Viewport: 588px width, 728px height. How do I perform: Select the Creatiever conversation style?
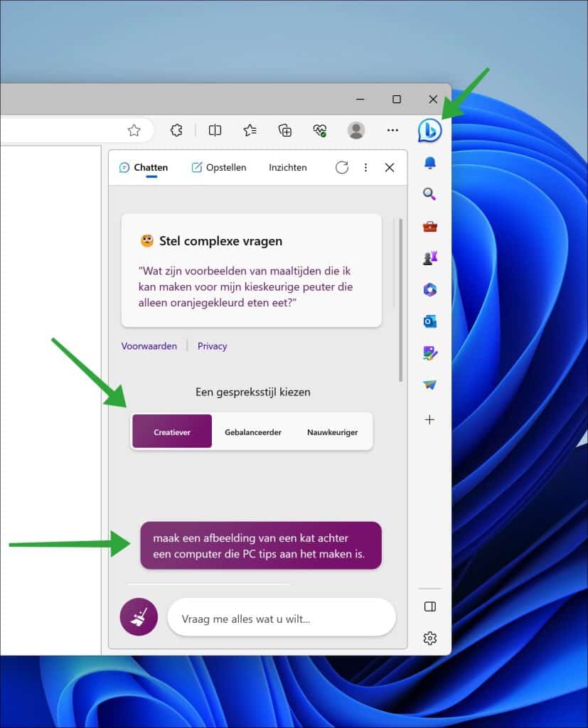171,431
